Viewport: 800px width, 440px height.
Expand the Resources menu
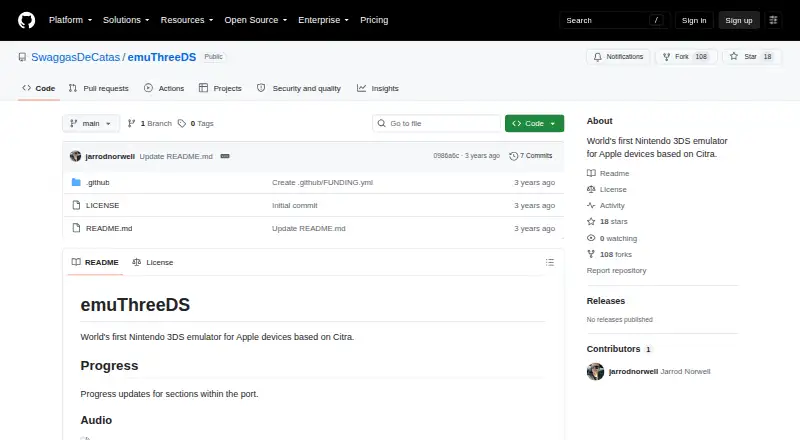[x=187, y=20]
